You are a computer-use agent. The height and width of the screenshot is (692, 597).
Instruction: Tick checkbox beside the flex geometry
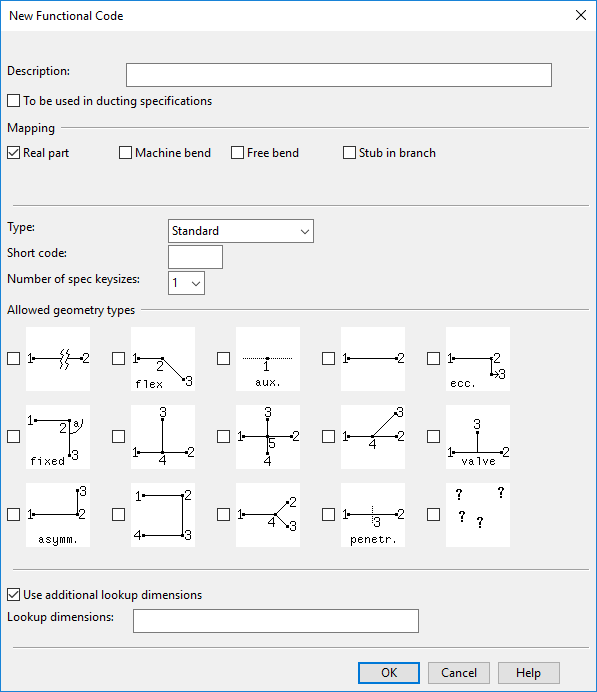[119, 358]
